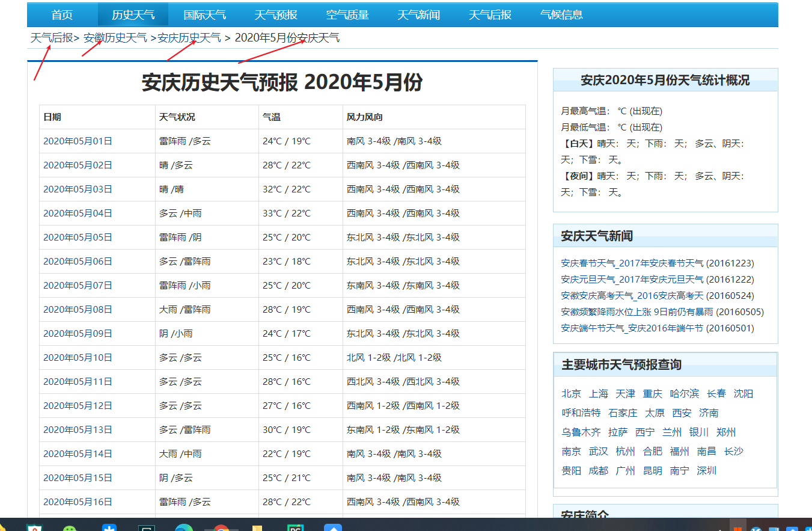Click the 郑州 city link
812x531 pixels.
point(726,432)
